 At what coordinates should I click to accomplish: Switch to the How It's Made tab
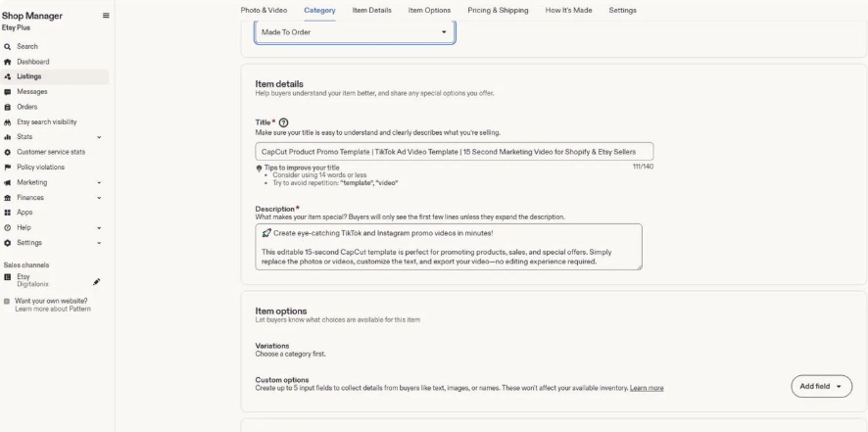(568, 10)
